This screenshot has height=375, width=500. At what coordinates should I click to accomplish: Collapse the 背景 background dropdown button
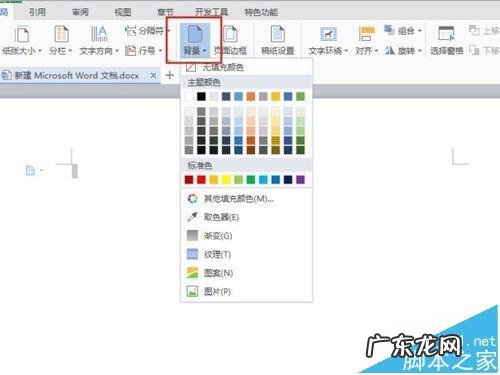click(x=195, y=40)
